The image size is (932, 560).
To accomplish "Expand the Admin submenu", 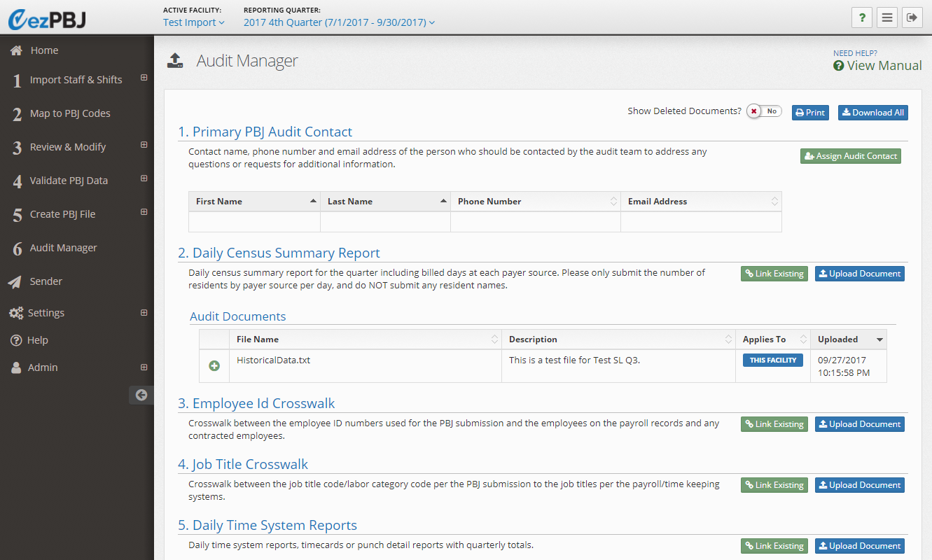I will [144, 367].
